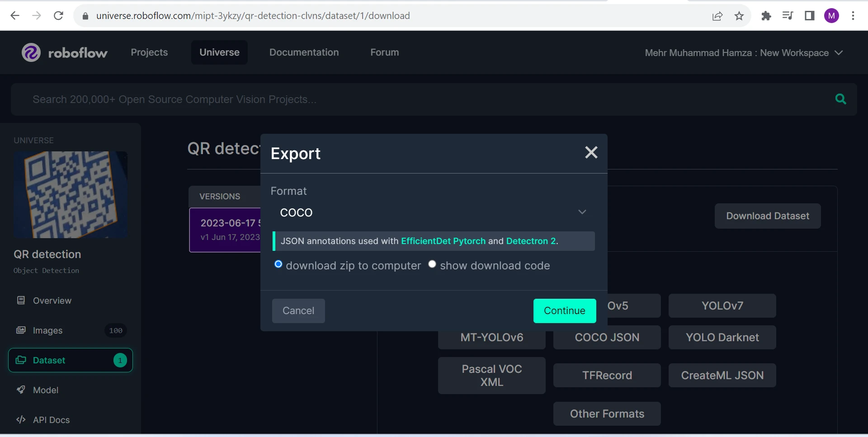Open the Forum nav item

click(x=384, y=52)
